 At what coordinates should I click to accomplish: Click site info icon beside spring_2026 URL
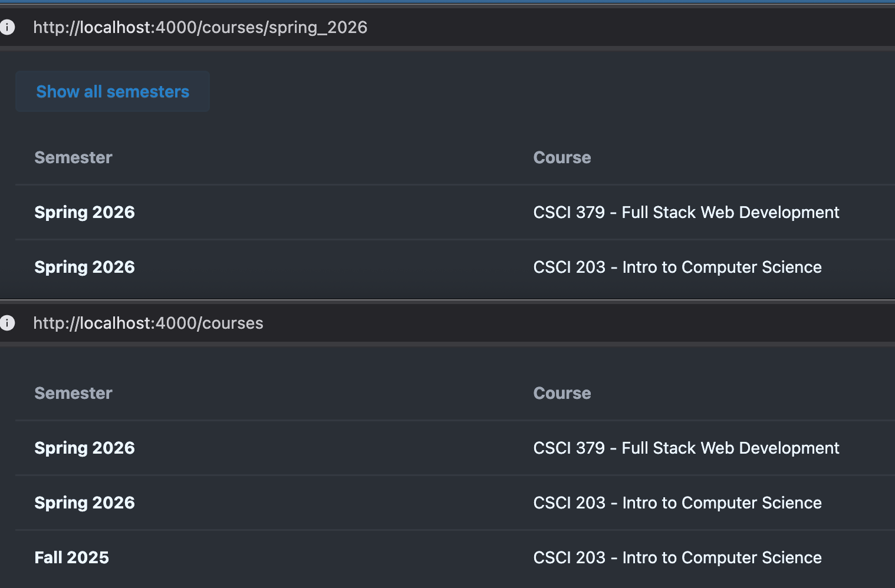pos(8,27)
